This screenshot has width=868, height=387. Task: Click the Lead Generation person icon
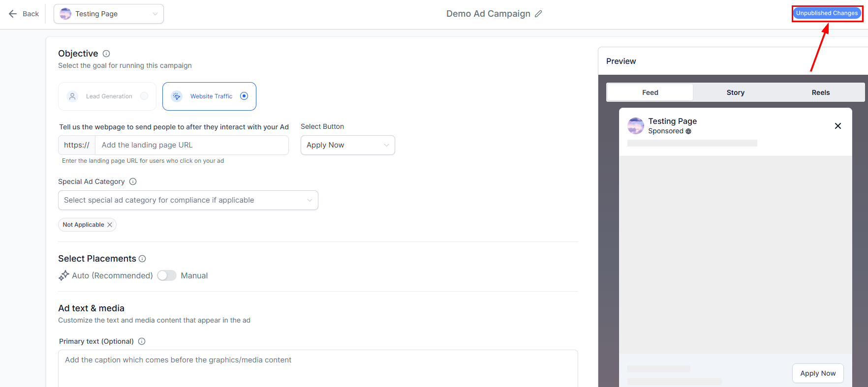tap(72, 96)
